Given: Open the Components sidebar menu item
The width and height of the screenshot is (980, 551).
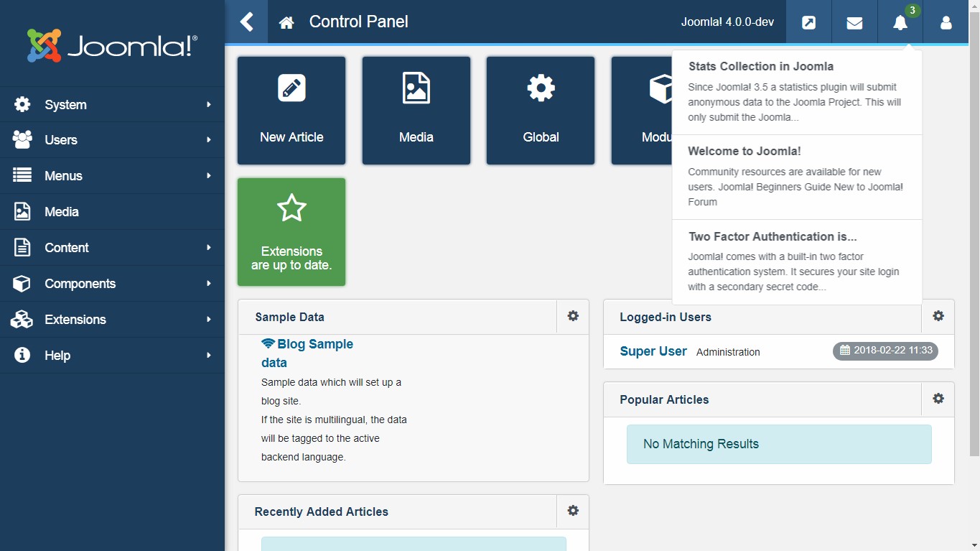Looking at the screenshot, I should pyautogui.click(x=112, y=284).
